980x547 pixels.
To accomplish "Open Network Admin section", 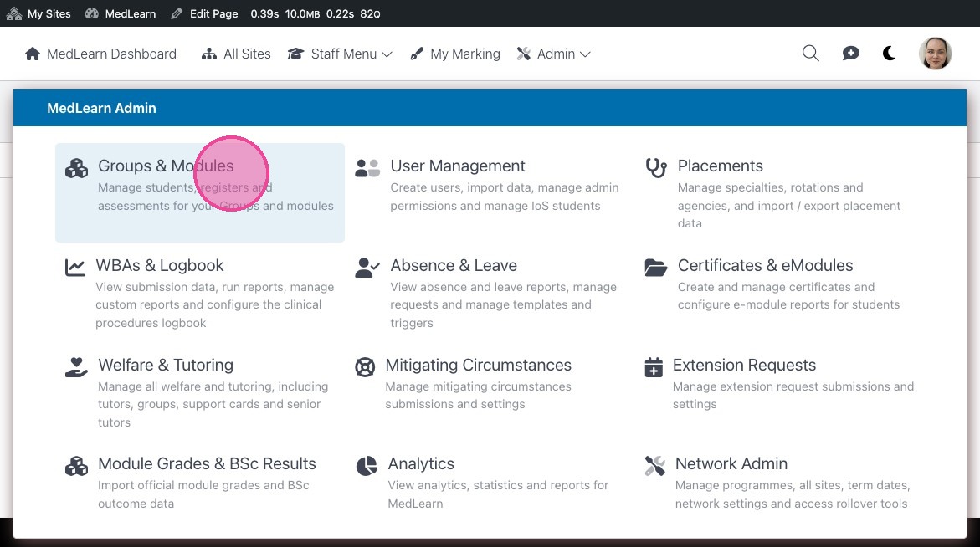I will 731,464.
